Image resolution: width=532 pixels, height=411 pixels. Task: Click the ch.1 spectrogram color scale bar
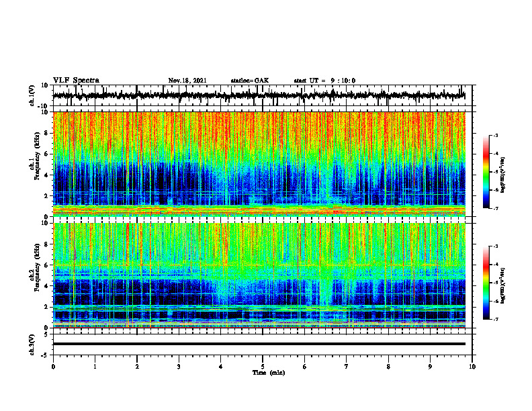click(486, 172)
